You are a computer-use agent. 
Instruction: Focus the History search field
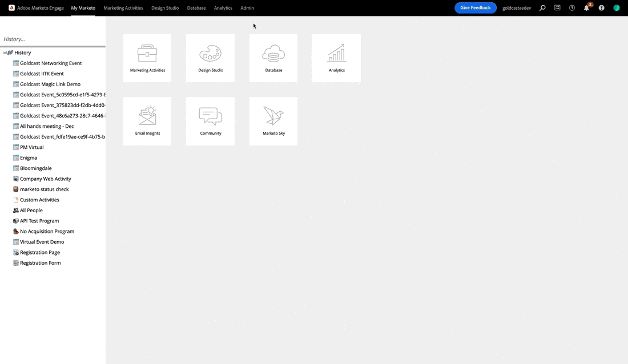point(53,39)
